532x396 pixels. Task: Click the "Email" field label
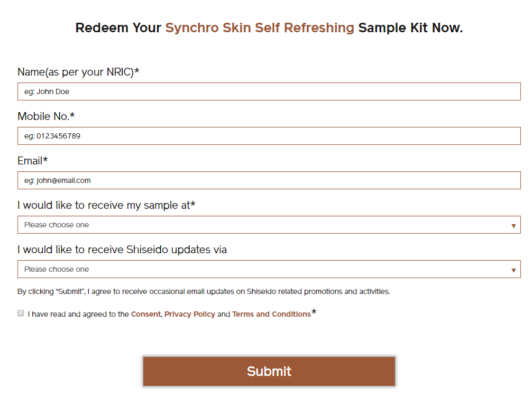[x=32, y=161]
